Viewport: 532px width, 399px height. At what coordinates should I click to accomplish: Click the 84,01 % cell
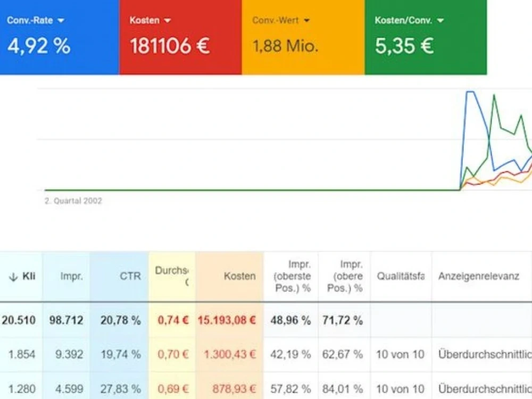click(343, 389)
